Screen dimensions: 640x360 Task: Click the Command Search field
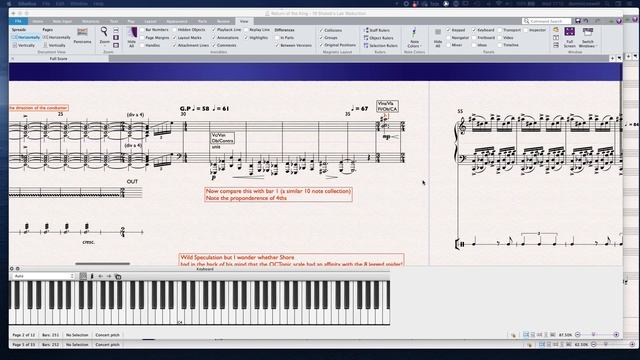click(x=547, y=21)
